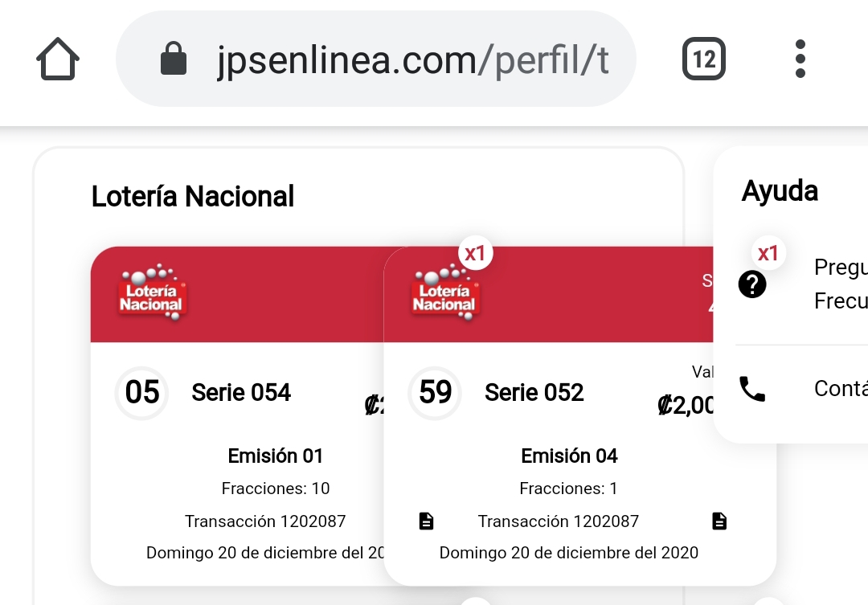Tap the Lotería Nacional logo on Serie 054 ticket
The height and width of the screenshot is (605, 868).
[x=152, y=292]
